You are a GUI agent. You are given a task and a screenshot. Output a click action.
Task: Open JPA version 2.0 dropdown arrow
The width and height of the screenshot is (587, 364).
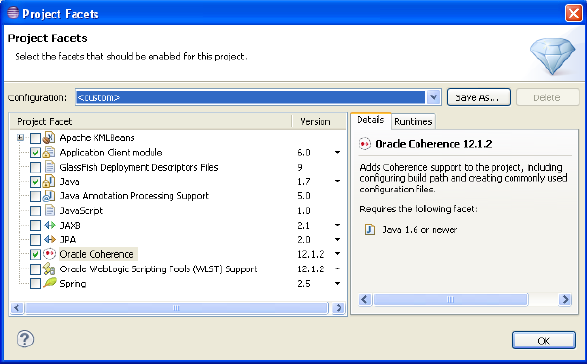pyautogui.click(x=337, y=239)
